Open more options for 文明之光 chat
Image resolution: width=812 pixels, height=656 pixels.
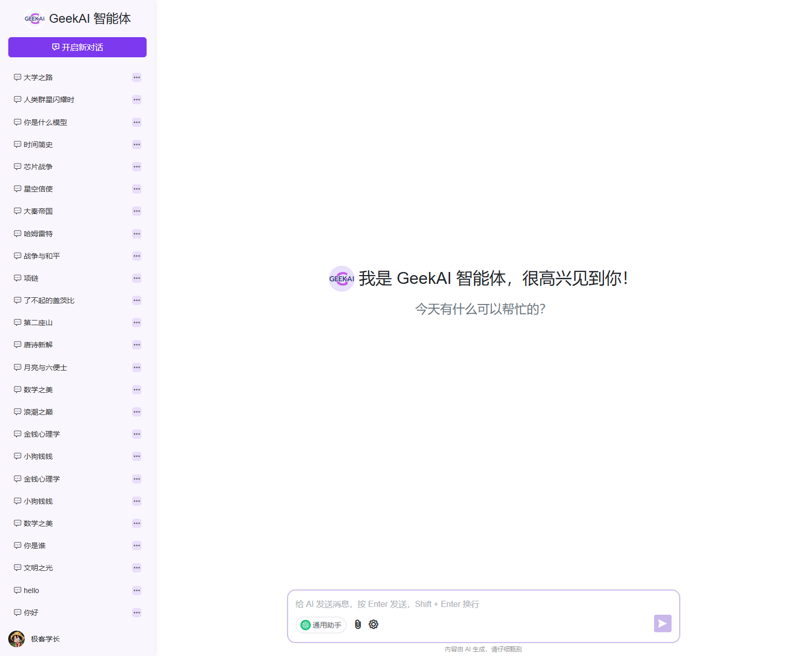(x=137, y=568)
